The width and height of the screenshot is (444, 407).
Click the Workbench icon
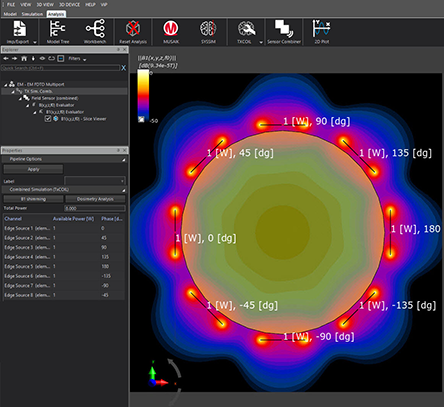[x=95, y=32]
